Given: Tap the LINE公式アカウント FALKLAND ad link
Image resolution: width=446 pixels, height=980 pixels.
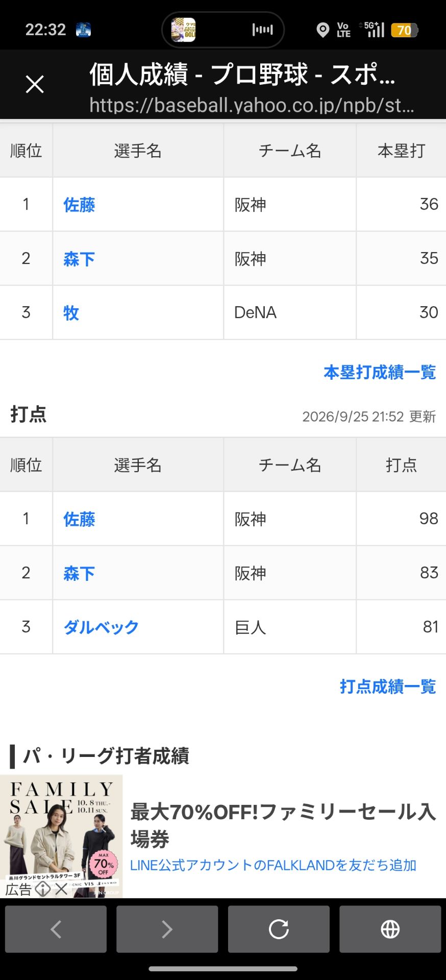Looking at the screenshot, I should pyautogui.click(x=273, y=865).
